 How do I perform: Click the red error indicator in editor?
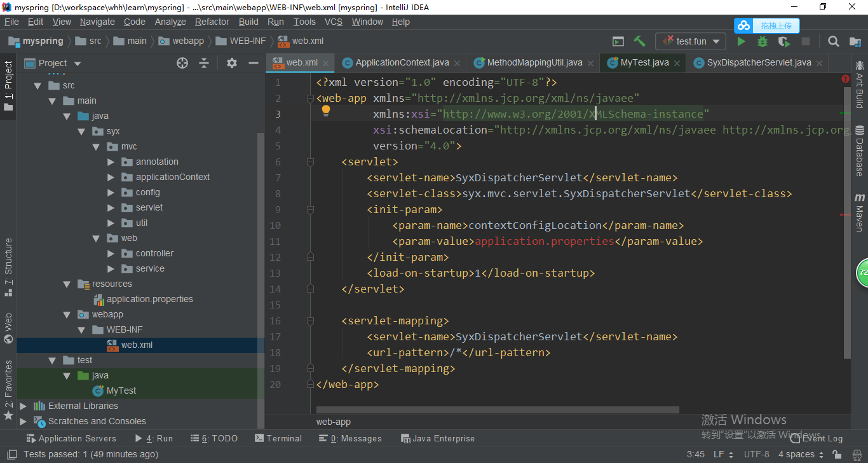846,79
